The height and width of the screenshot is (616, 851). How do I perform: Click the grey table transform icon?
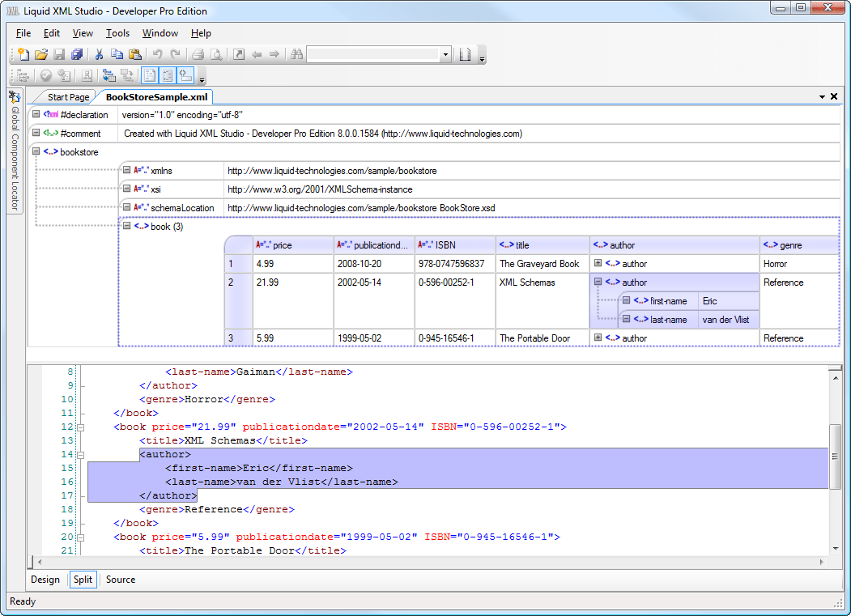[x=127, y=75]
